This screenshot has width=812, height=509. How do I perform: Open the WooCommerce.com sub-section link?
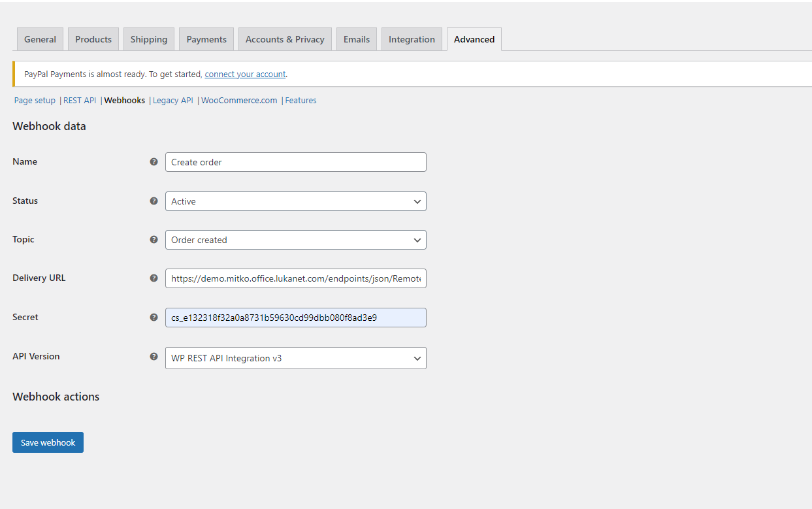[x=239, y=101]
